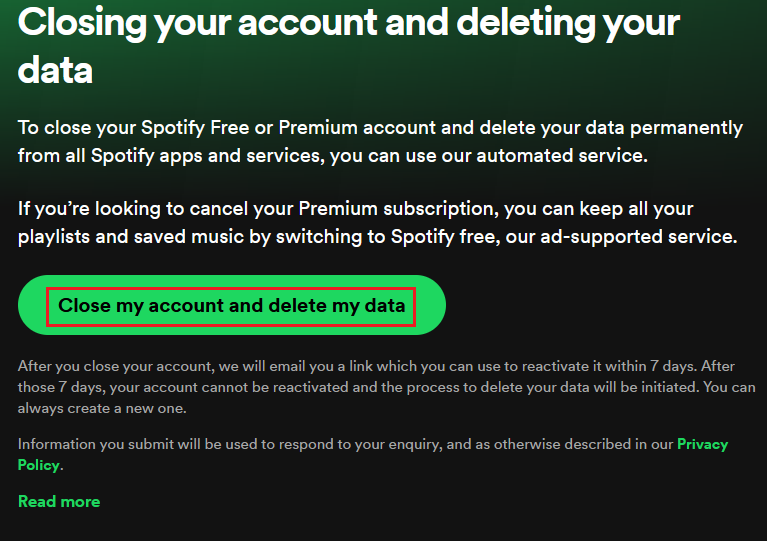The image size is (767, 541).
Task: Click the word data in the heading
Action: pos(55,69)
